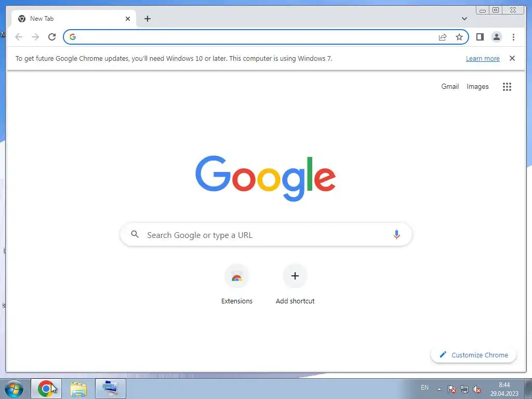Select the New Tab tab
The height and width of the screenshot is (399, 532).
point(74,19)
